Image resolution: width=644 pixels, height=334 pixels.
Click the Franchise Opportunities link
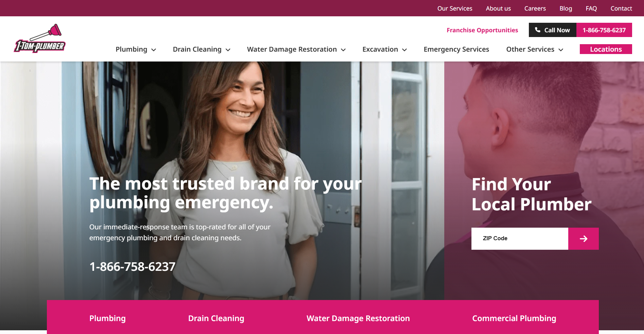click(x=482, y=30)
